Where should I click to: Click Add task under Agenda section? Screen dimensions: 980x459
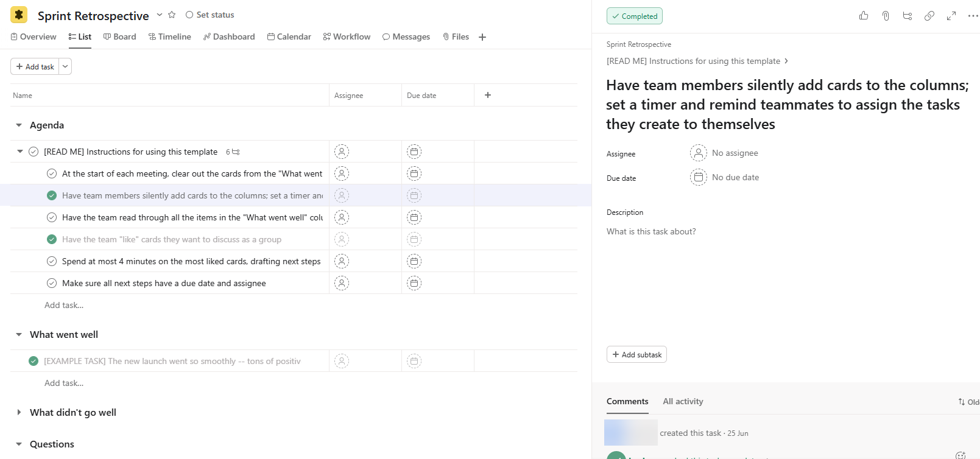coord(64,305)
